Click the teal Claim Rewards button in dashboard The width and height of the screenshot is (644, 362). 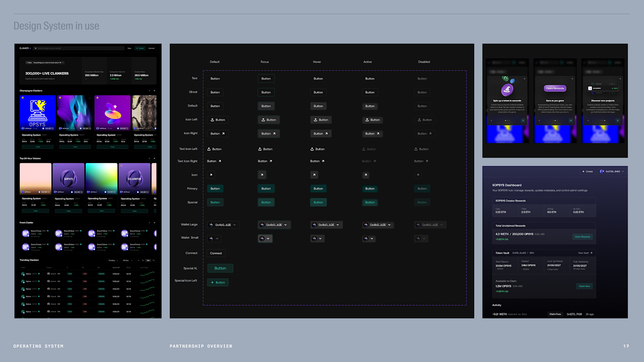582,237
